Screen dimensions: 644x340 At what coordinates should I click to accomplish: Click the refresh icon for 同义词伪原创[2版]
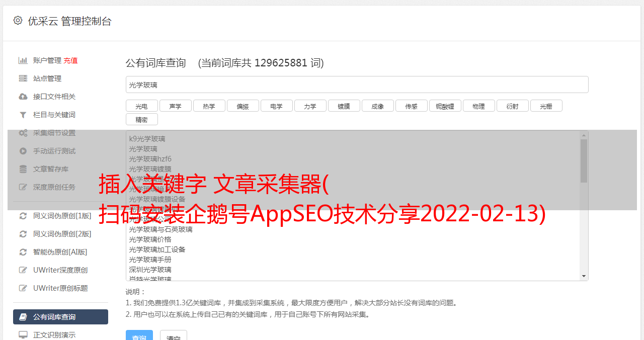23,234
